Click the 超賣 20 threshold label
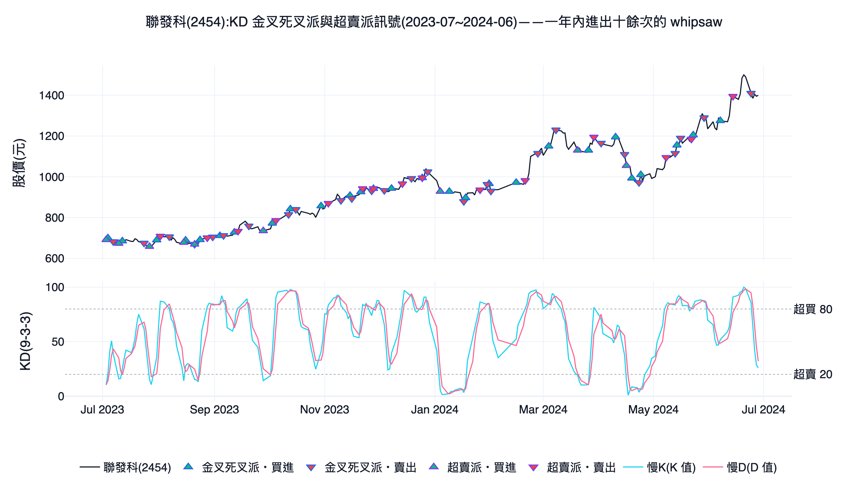The height and width of the screenshot is (488, 868). click(x=813, y=374)
